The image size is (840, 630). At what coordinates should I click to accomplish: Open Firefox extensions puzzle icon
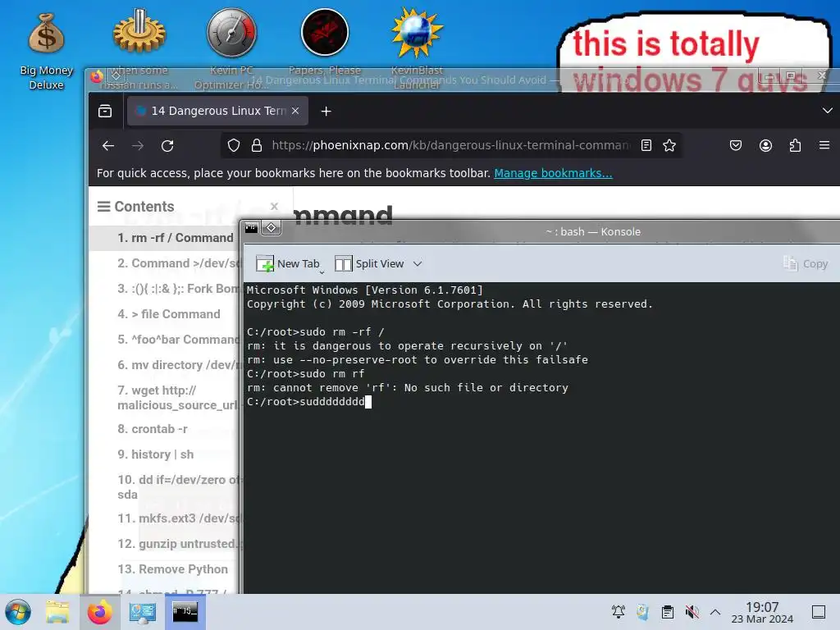795,145
